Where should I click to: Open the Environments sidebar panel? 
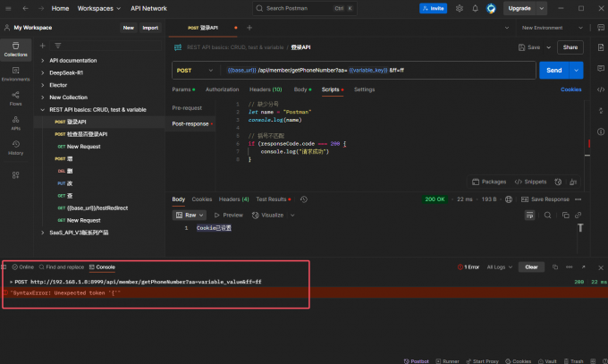coord(15,73)
